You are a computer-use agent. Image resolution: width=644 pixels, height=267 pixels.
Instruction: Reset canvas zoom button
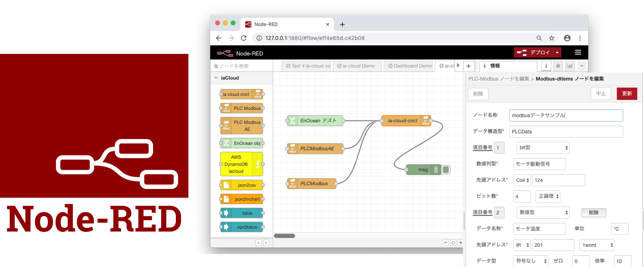coord(453,243)
